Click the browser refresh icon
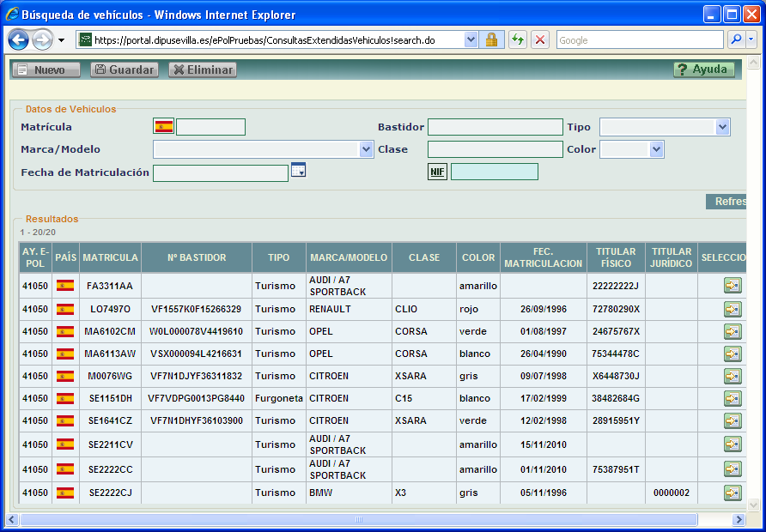 tap(517, 40)
